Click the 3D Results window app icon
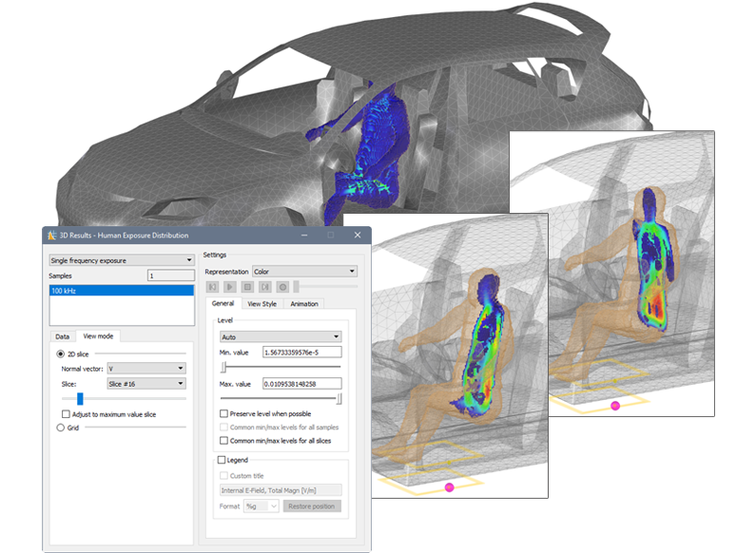The image size is (756, 553). pyautogui.click(x=53, y=235)
